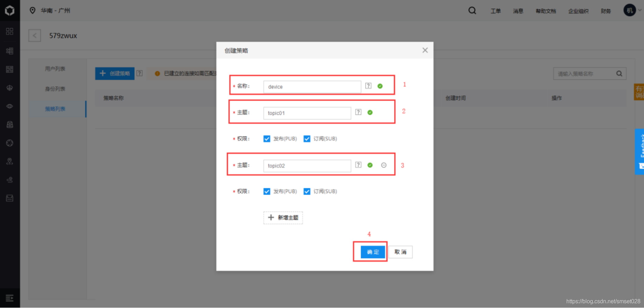The width and height of the screenshot is (644, 308).
Task: Open the search magnifier in top bar
Action: [x=472, y=10]
